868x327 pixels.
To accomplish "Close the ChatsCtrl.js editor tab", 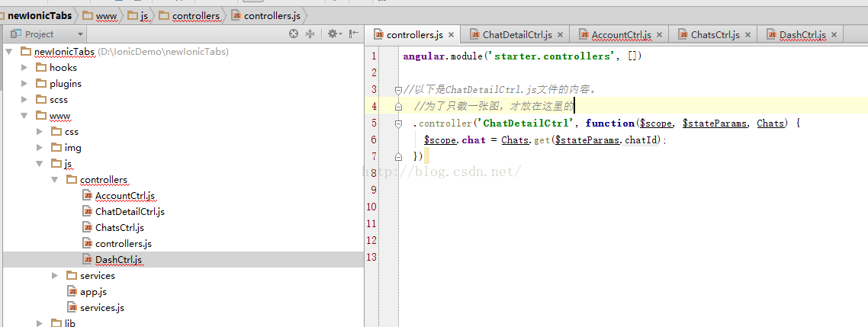I will point(748,35).
